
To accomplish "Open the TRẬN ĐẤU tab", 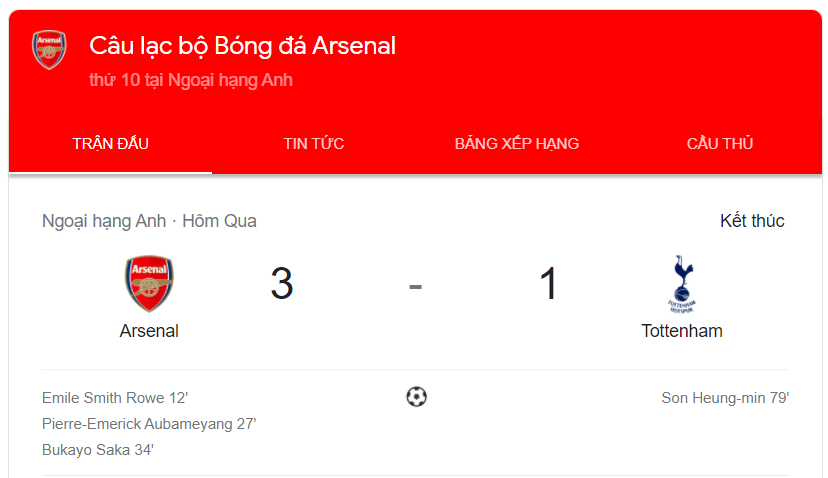I will [110, 144].
